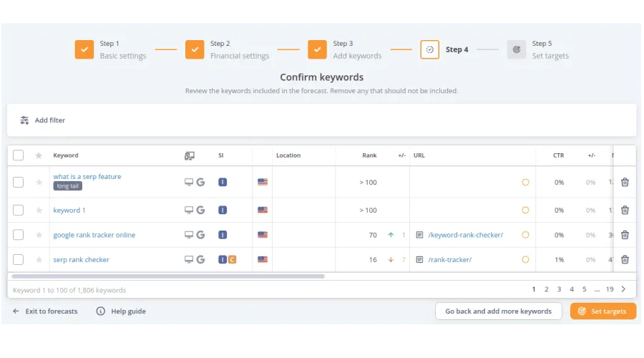Star the 'keyword 1' row
The height and width of the screenshot is (358, 644).
(x=39, y=211)
